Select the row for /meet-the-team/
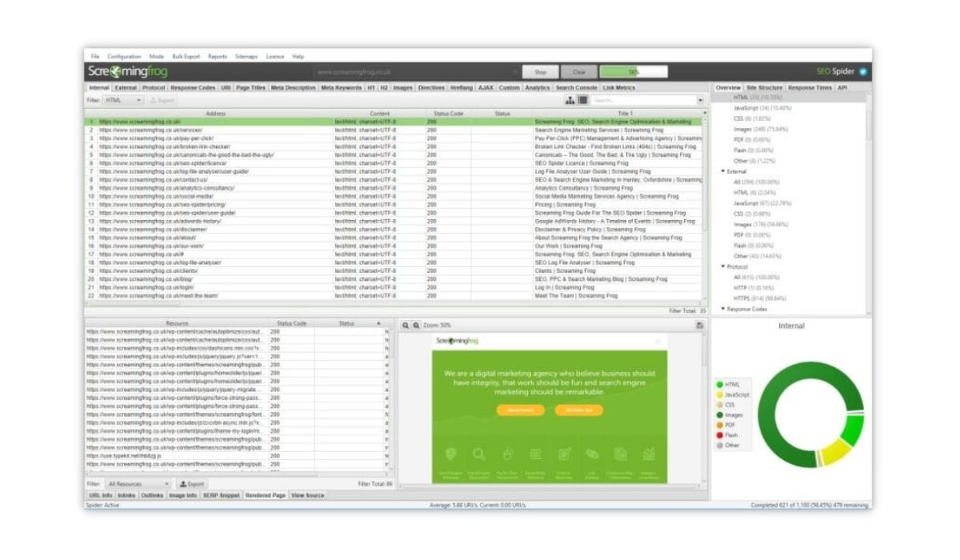 tap(394, 296)
